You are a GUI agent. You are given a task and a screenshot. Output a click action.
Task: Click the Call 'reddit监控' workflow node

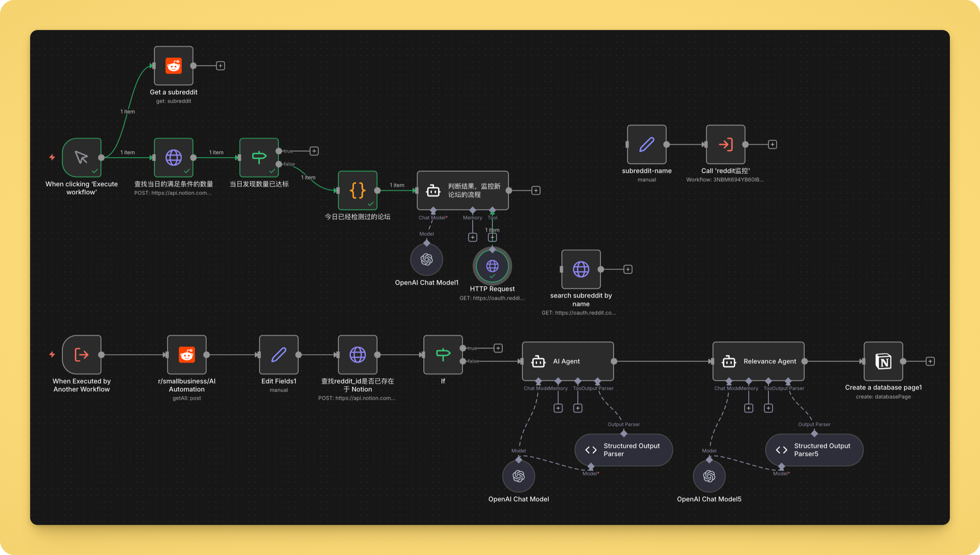[x=725, y=144]
